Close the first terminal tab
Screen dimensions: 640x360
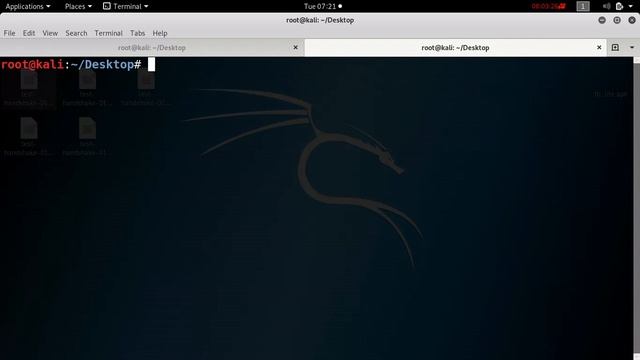tap(296, 47)
